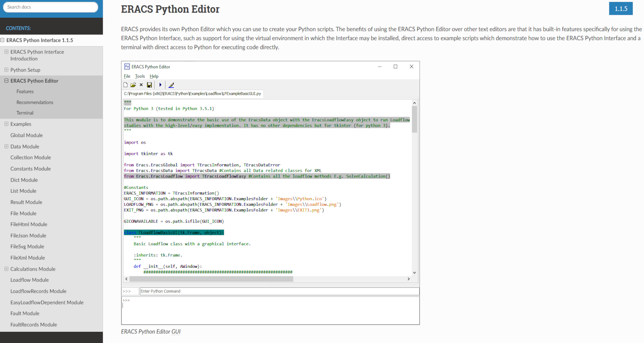Screen dimensions: 644x343
Task: Run the script with the play arrow icon
Action: [x=160, y=85]
